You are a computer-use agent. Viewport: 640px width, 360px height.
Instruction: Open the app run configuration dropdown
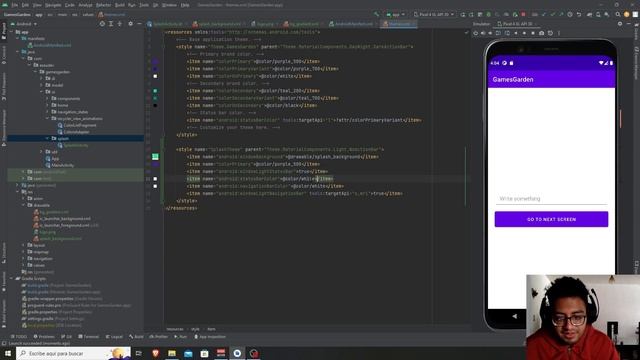(x=395, y=14)
